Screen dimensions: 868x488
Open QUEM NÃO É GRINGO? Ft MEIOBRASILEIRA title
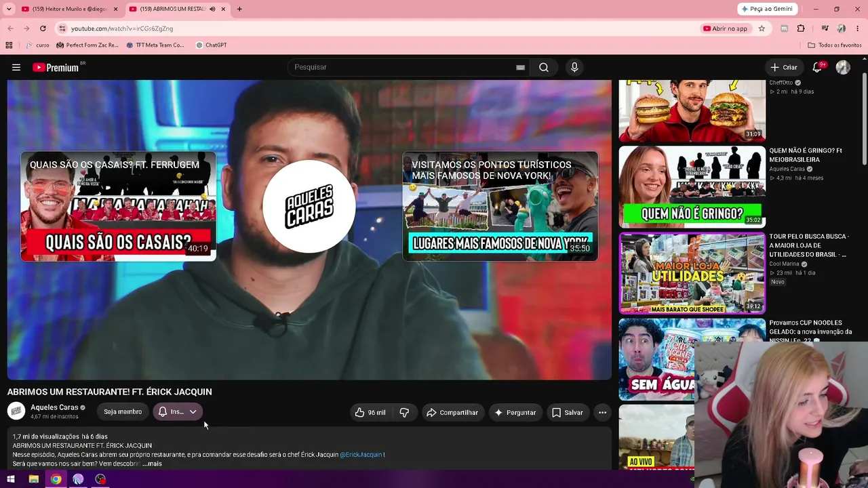point(806,155)
